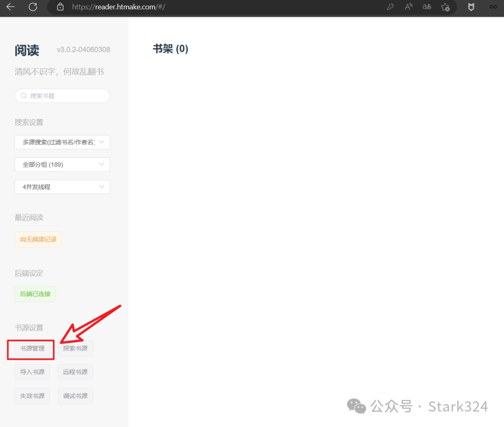
Task: Open the saved passwords key icon
Action: tap(390, 7)
